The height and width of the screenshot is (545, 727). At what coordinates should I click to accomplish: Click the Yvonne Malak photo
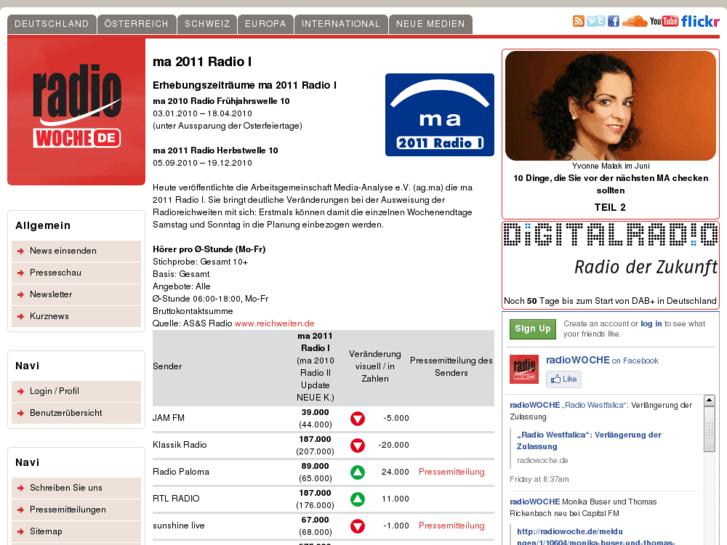[x=611, y=106]
